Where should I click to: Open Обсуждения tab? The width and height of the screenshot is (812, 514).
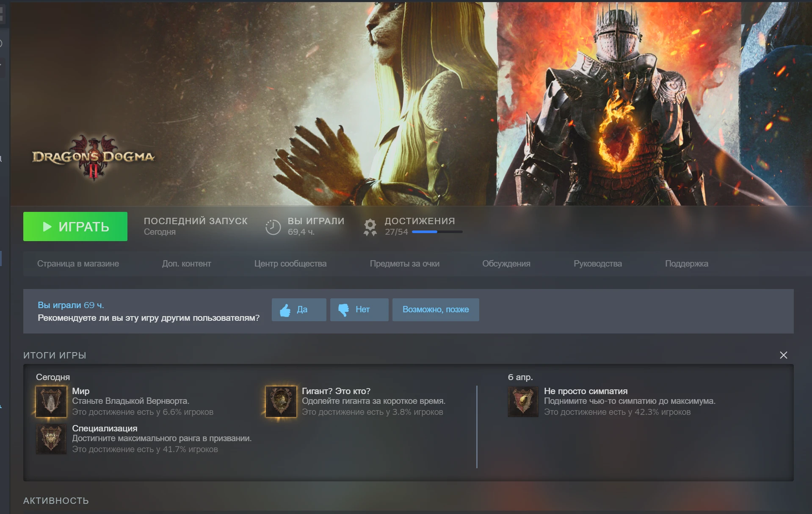[506, 264]
